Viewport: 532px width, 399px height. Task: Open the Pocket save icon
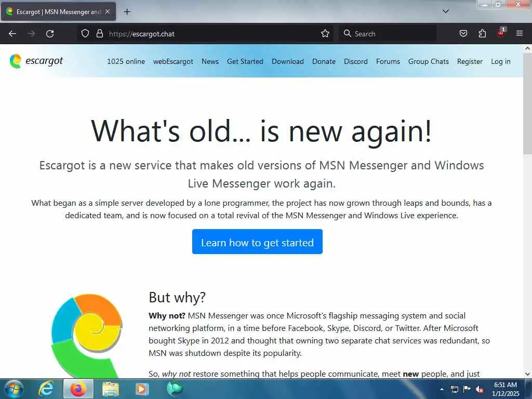coord(463,34)
